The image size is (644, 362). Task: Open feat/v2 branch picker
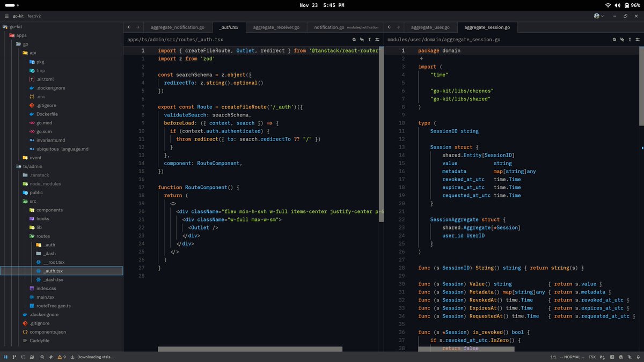click(x=35, y=16)
